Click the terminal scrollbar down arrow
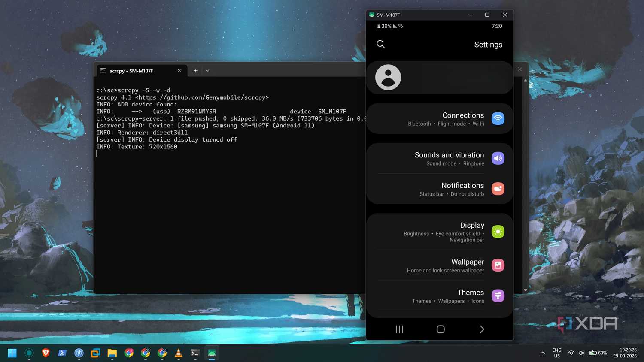 pyautogui.click(x=526, y=290)
